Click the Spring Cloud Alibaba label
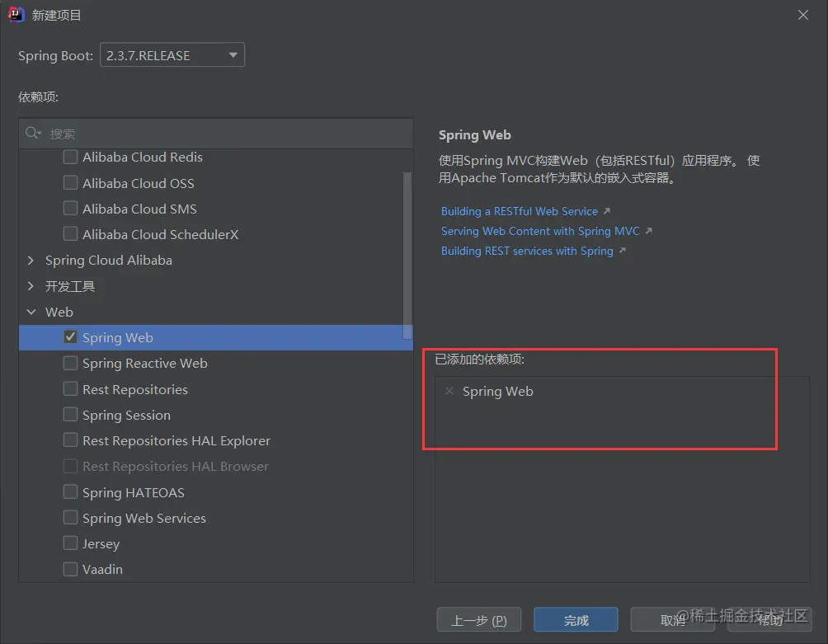Screen dimensions: 828x644 (x=109, y=261)
